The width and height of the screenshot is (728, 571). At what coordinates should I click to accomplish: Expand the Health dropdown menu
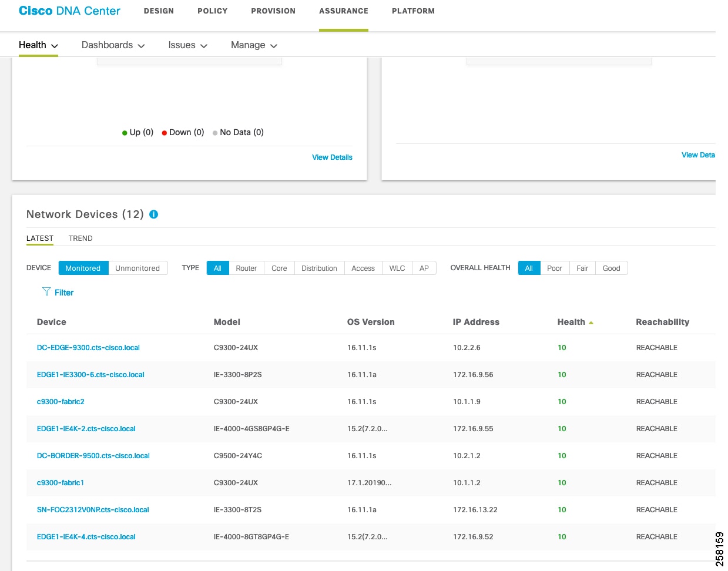38,45
